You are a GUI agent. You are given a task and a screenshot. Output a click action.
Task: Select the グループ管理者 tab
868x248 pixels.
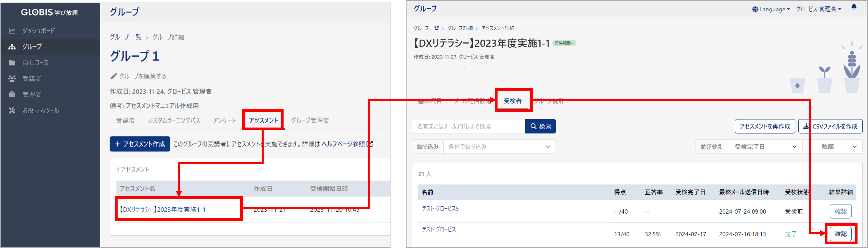click(x=310, y=120)
